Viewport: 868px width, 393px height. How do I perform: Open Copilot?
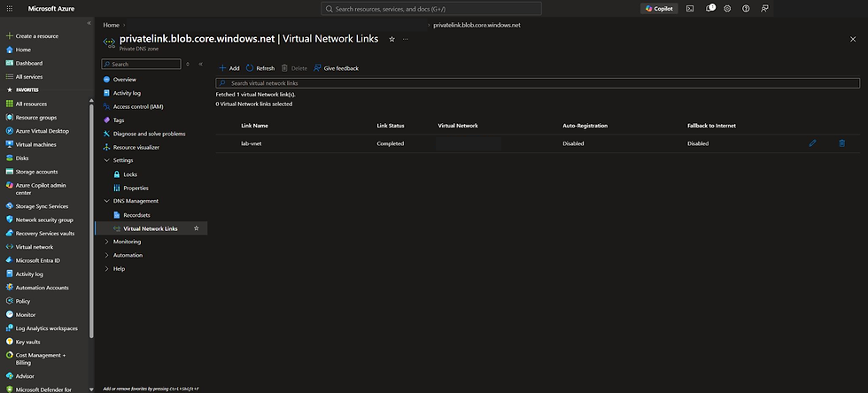pyautogui.click(x=659, y=9)
